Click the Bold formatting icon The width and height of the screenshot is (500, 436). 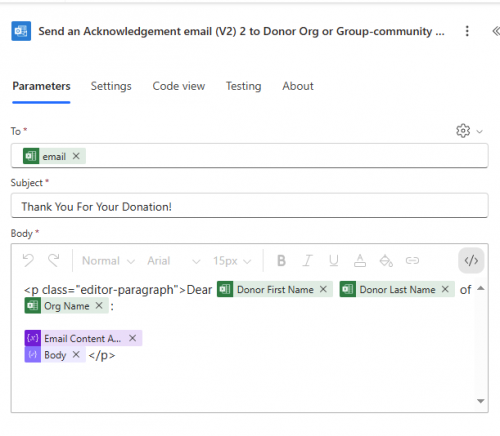[281, 261]
